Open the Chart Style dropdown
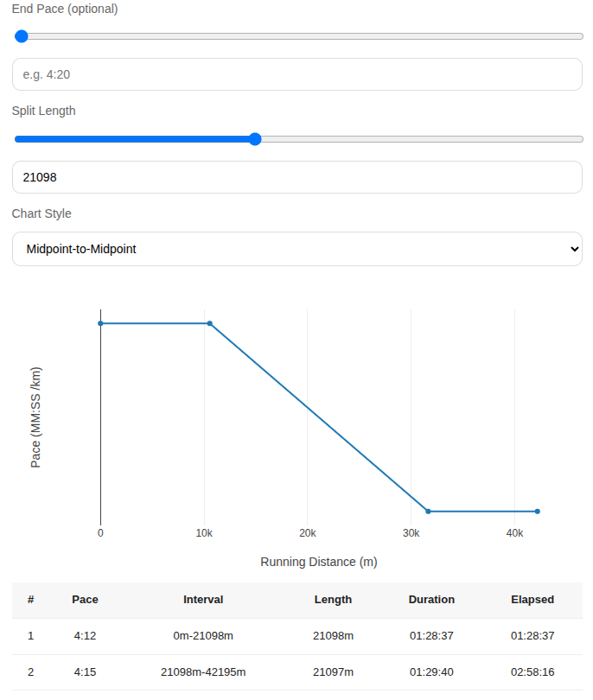 pyautogui.click(x=296, y=249)
